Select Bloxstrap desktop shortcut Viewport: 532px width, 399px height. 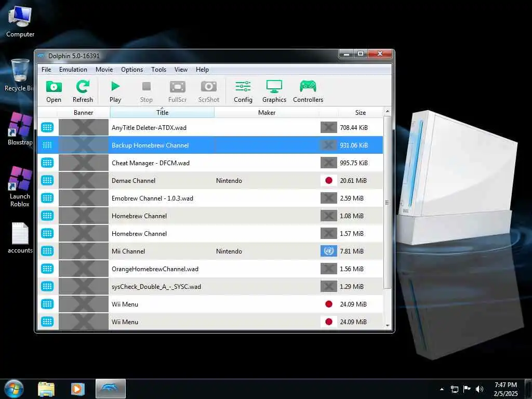coord(20,129)
